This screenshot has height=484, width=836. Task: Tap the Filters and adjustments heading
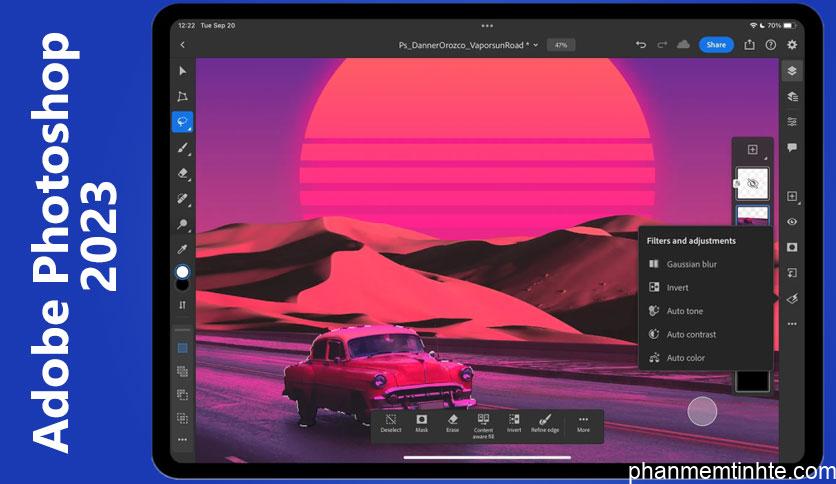(x=691, y=241)
